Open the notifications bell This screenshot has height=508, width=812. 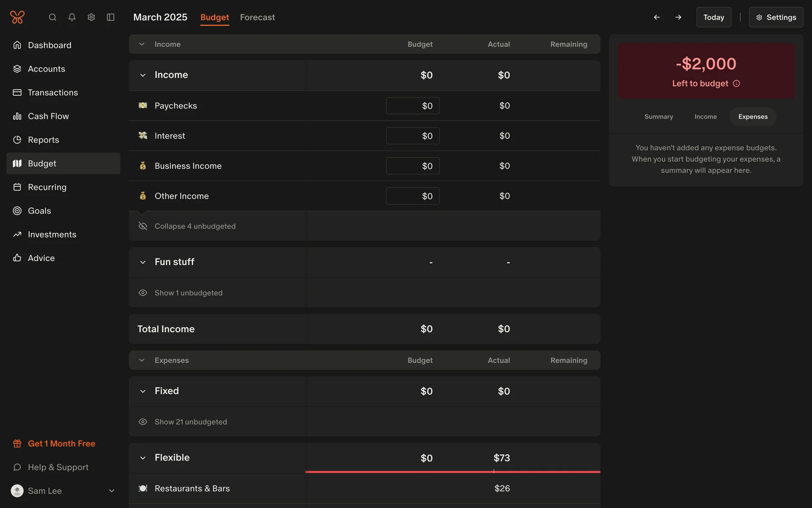click(x=72, y=17)
